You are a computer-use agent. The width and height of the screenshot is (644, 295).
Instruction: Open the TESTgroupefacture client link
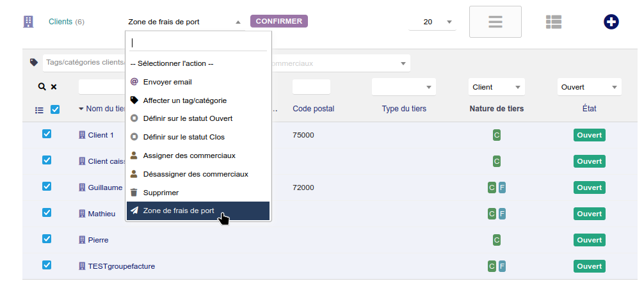(x=121, y=266)
